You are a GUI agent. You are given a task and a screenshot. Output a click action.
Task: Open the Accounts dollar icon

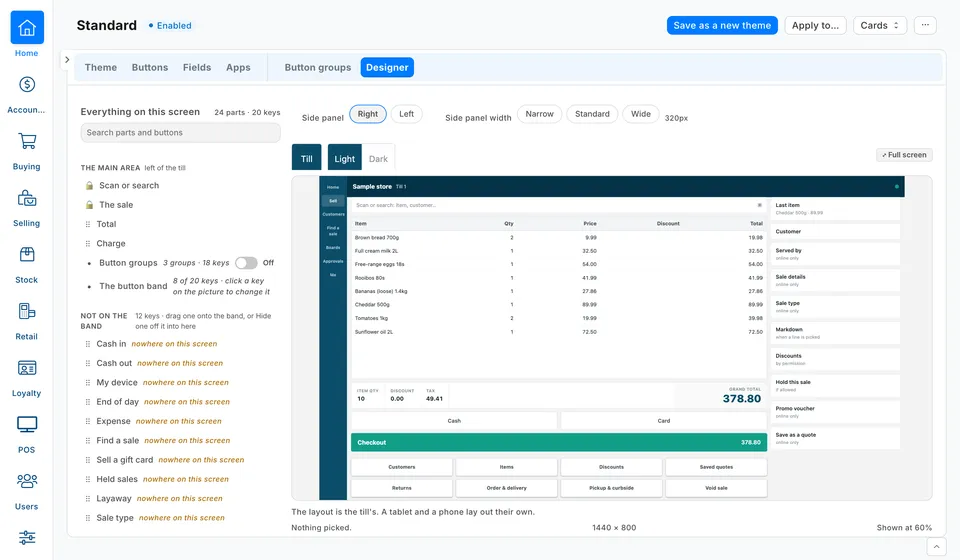[27, 84]
